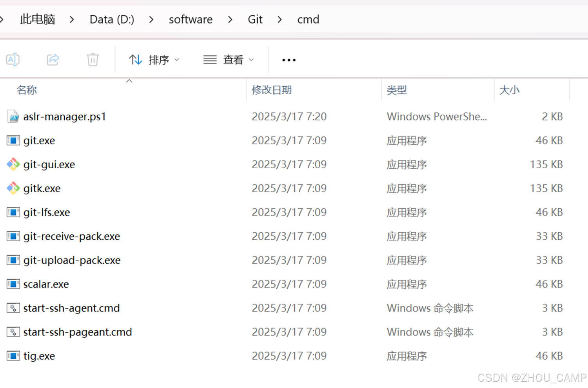Click the Windows PowerShe... type cell

tap(437, 117)
